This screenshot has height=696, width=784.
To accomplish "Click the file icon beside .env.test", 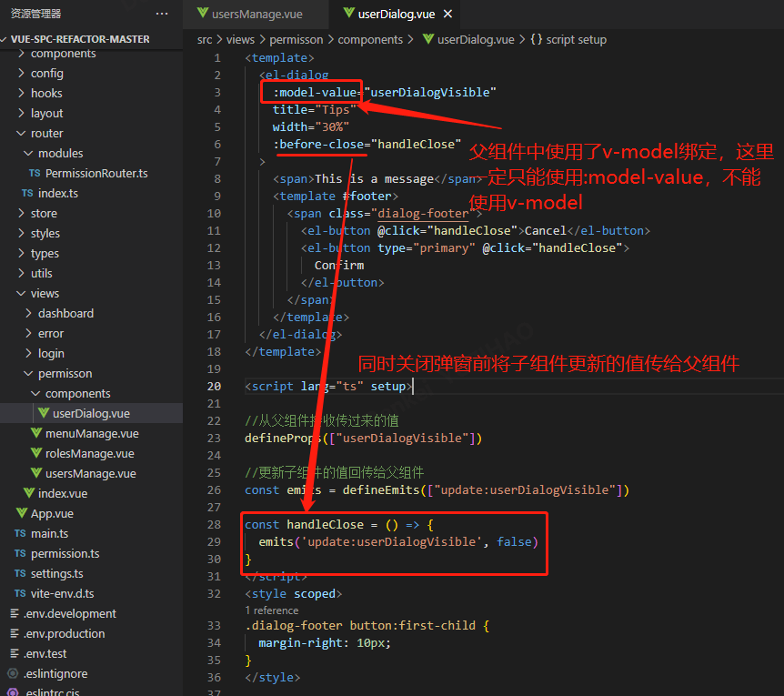I will click(15, 653).
